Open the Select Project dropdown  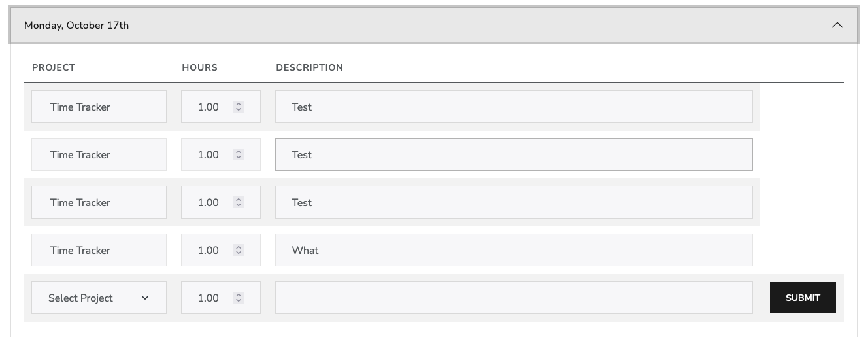point(99,298)
